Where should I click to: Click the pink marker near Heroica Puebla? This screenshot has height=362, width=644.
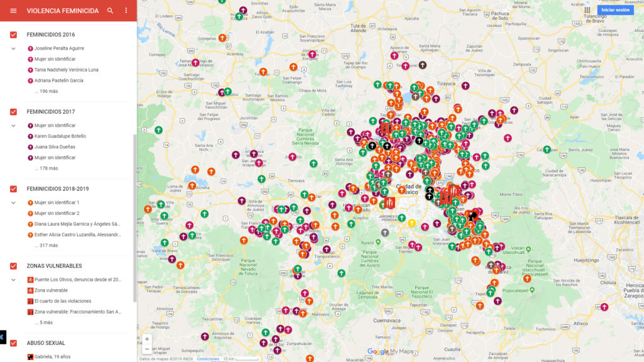[604, 307]
